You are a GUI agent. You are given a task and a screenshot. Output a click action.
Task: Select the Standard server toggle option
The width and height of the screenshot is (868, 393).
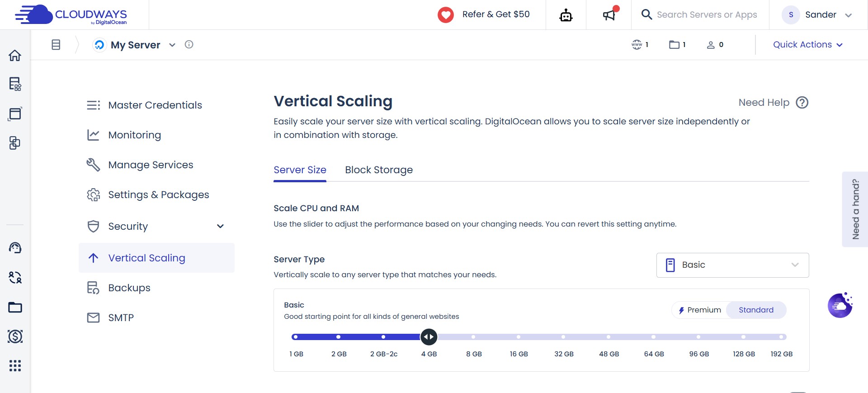[x=756, y=310]
